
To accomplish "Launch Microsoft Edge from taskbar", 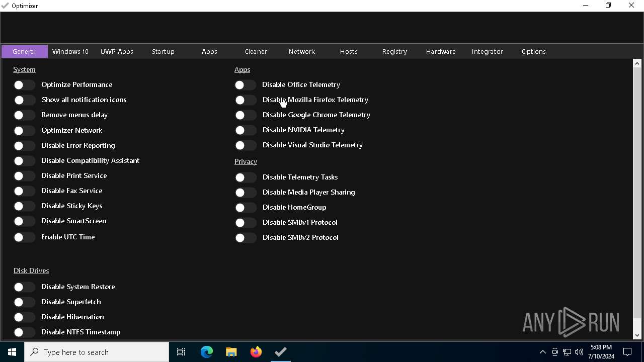I will pos(207,352).
